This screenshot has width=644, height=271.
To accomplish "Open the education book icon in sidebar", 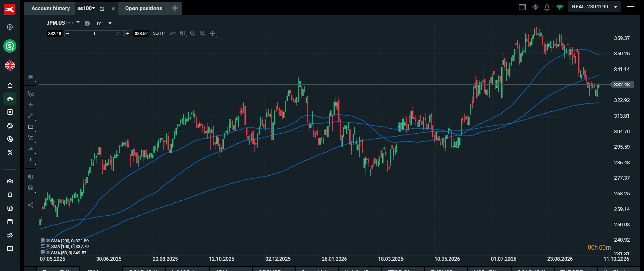I will coord(10,249).
